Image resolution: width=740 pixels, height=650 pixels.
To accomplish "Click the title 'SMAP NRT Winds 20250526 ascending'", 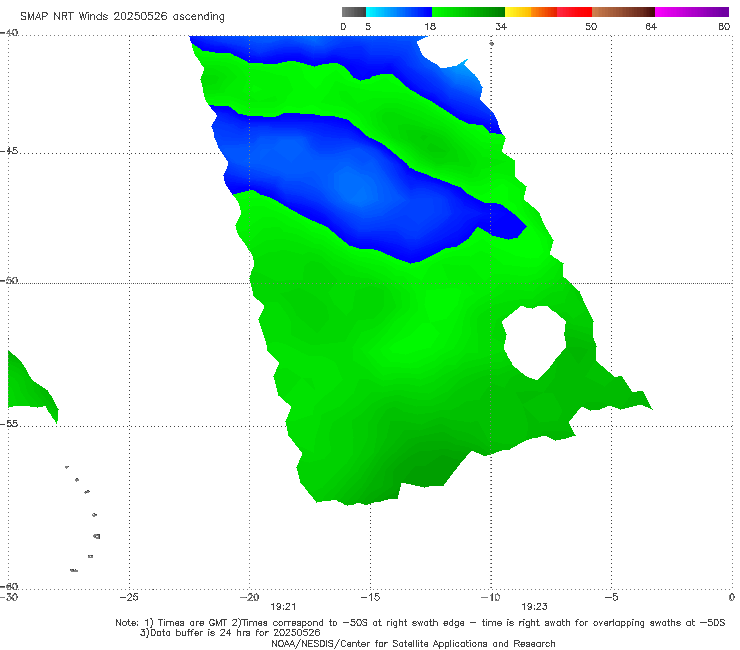I will (x=122, y=16).
